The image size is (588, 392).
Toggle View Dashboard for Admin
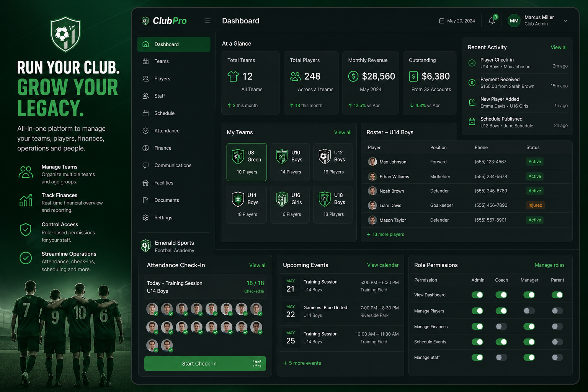pos(477,295)
